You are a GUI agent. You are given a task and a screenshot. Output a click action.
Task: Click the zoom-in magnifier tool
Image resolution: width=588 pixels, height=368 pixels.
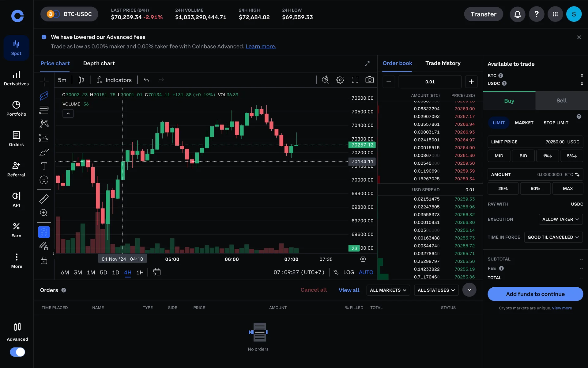click(44, 213)
